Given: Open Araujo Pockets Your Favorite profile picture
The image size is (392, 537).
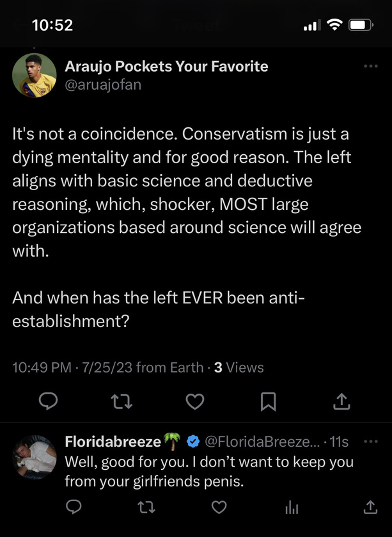Looking at the screenshot, I should pos(34,76).
